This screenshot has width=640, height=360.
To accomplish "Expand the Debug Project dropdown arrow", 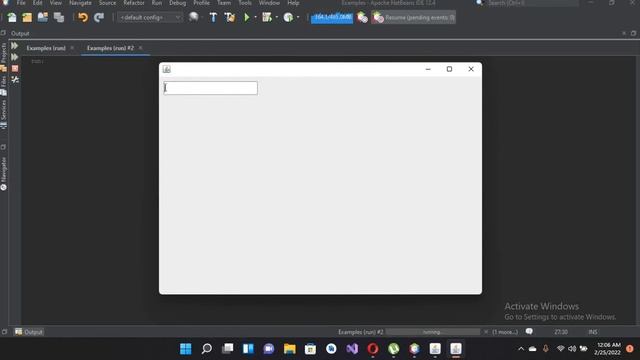I will [x=277, y=18].
